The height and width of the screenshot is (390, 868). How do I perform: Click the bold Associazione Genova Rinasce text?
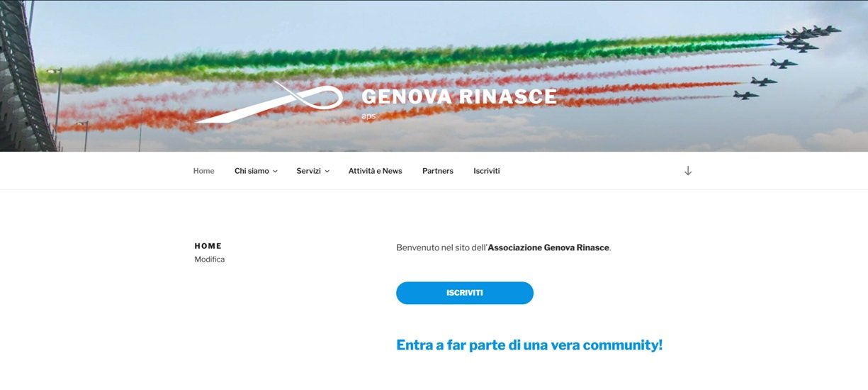click(x=548, y=247)
